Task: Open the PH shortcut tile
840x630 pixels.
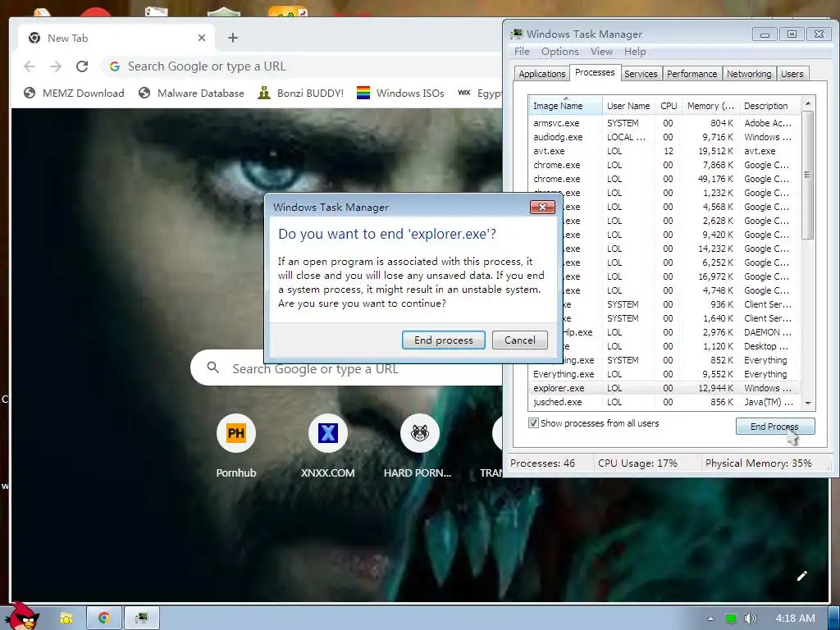Action: 235,445
